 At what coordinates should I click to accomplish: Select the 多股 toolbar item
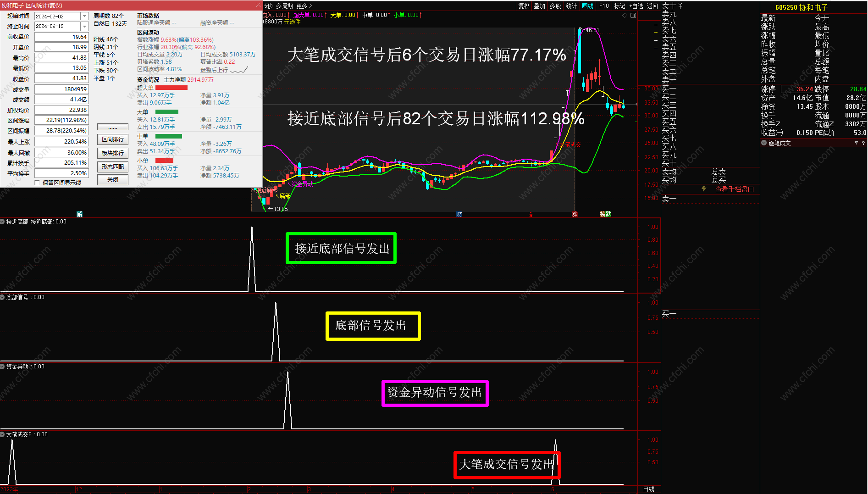[x=555, y=6]
